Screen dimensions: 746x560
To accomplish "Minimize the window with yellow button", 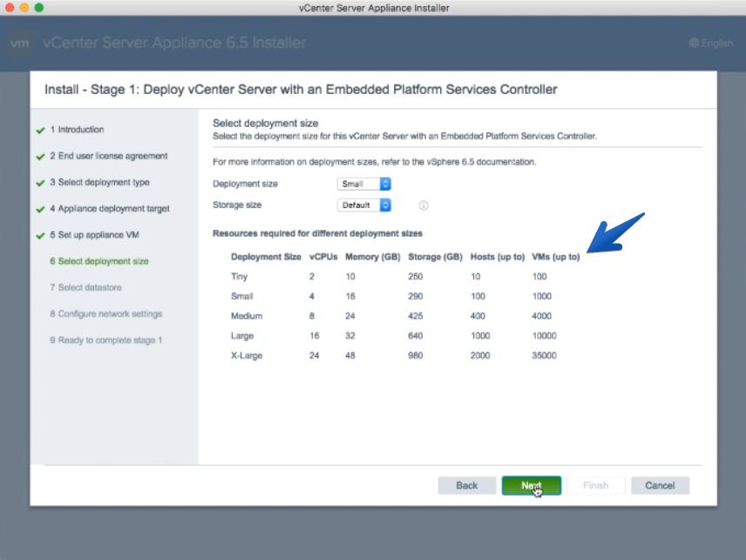I will [x=24, y=8].
